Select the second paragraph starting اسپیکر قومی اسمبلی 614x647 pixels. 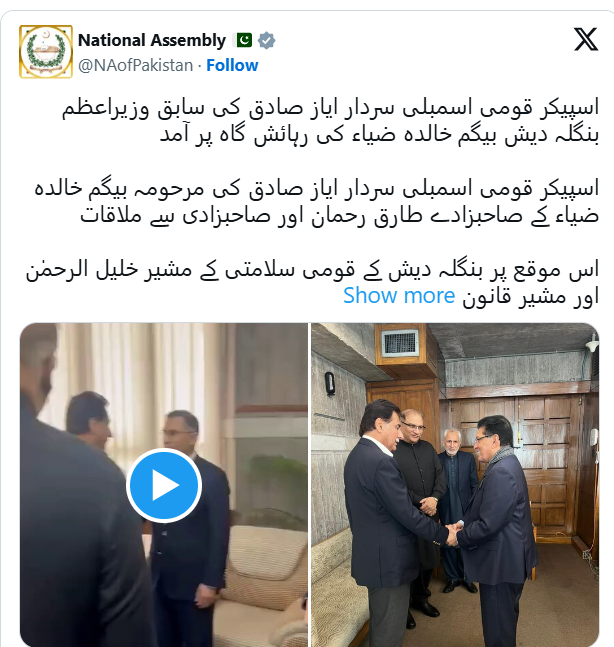tap(316, 202)
